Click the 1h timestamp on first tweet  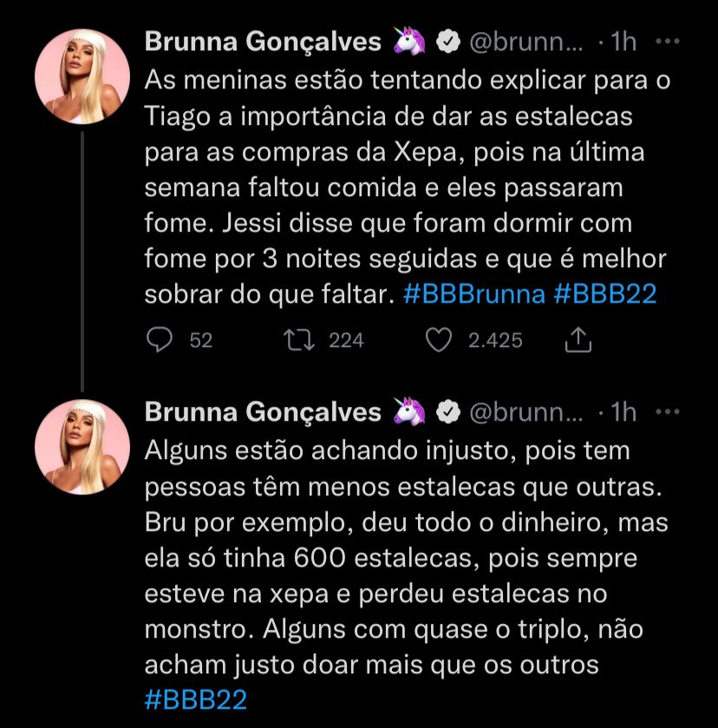tap(623, 42)
